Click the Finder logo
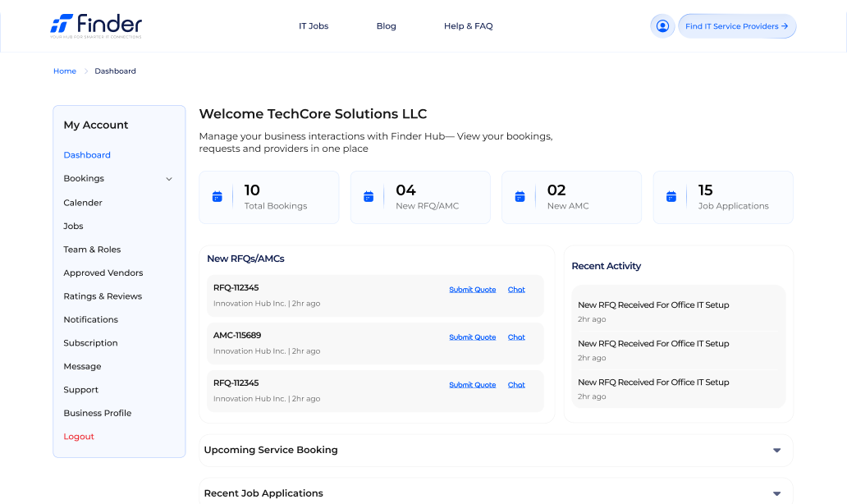This screenshot has height=504, width=847. [96, 26]
